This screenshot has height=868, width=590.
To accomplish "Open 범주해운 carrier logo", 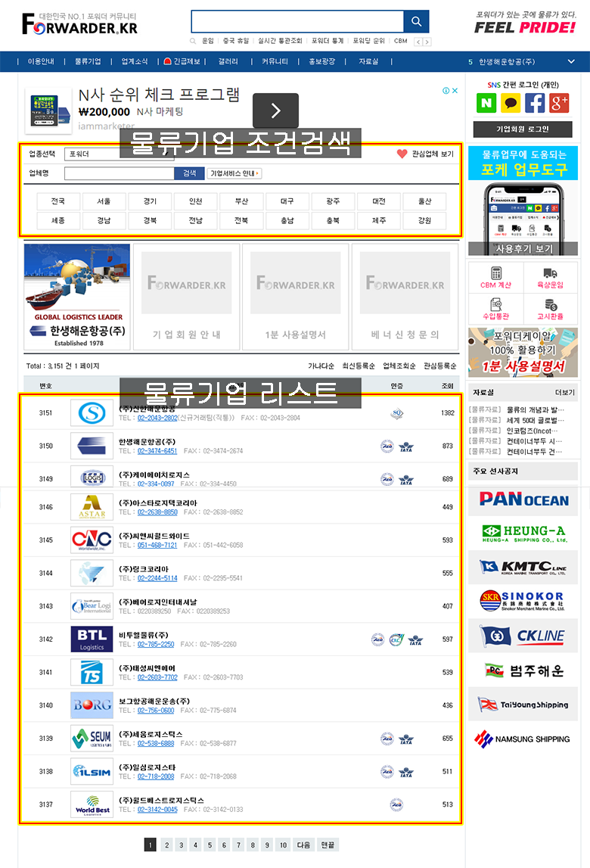I will [523, 670].
